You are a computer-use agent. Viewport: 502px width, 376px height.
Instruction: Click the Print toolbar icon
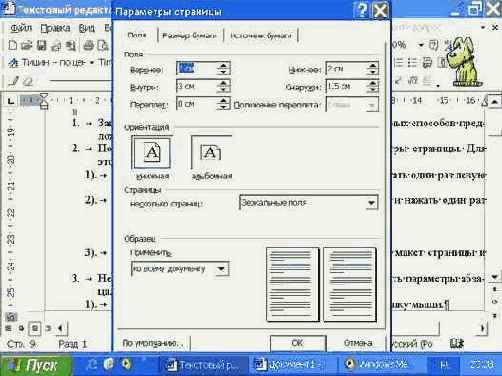[x=88, y=45]
